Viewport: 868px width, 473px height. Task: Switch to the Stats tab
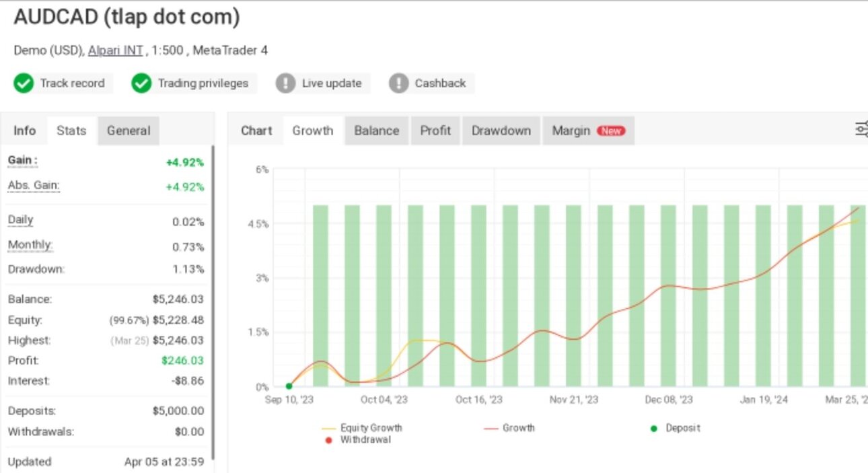tap(71, 131)
